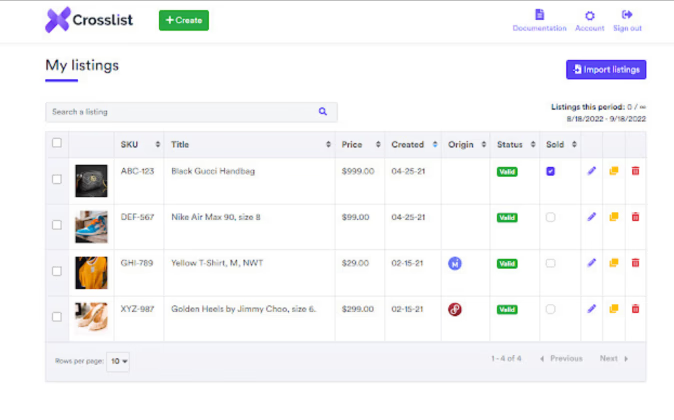Screen dimensions: 674x420
Task: Click the Import listings button
Action: coord(606,70)
